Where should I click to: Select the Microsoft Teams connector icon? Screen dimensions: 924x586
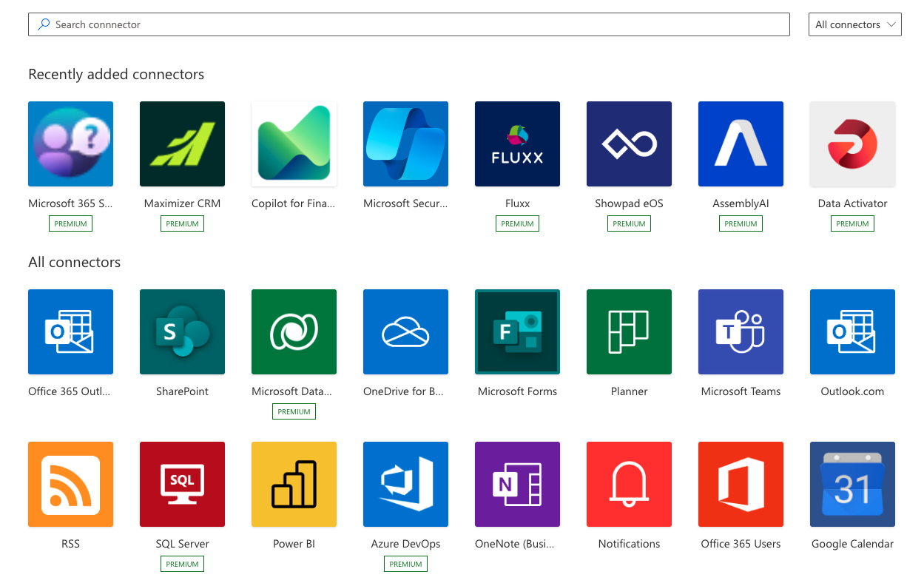point(741,331)
